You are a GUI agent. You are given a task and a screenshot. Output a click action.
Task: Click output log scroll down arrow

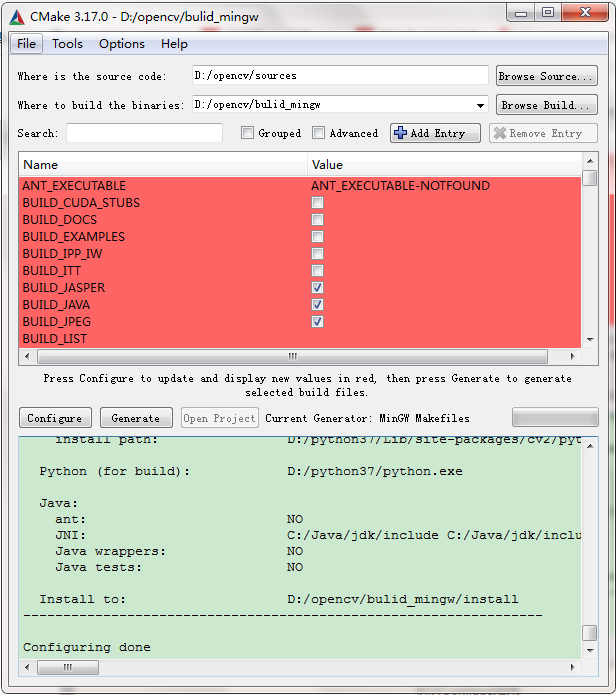(590, 650)
